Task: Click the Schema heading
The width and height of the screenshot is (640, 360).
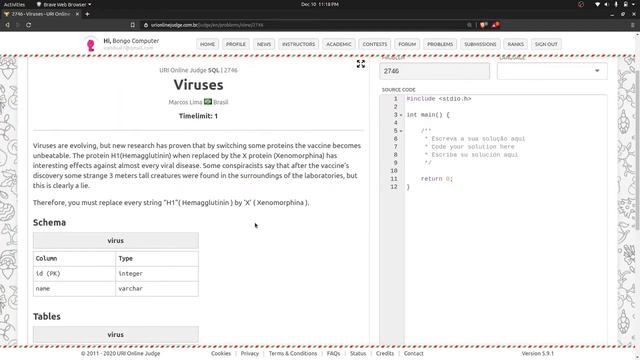Action: 49,222
